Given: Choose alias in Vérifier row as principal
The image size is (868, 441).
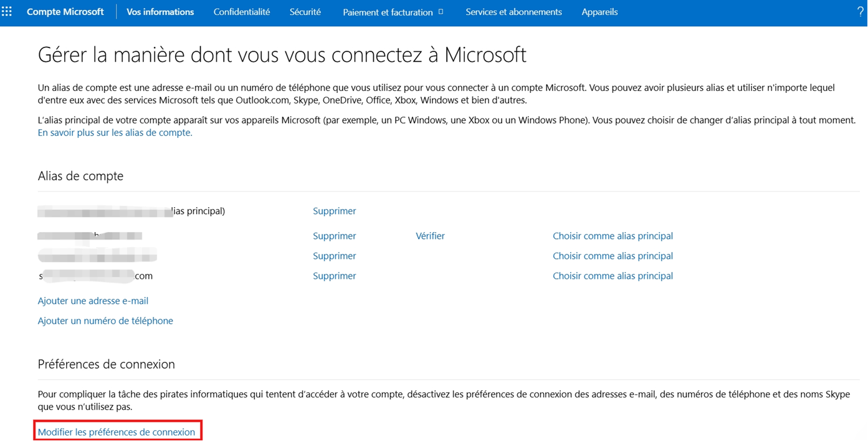Looking at the screenshot, I should tap(613, 236).
